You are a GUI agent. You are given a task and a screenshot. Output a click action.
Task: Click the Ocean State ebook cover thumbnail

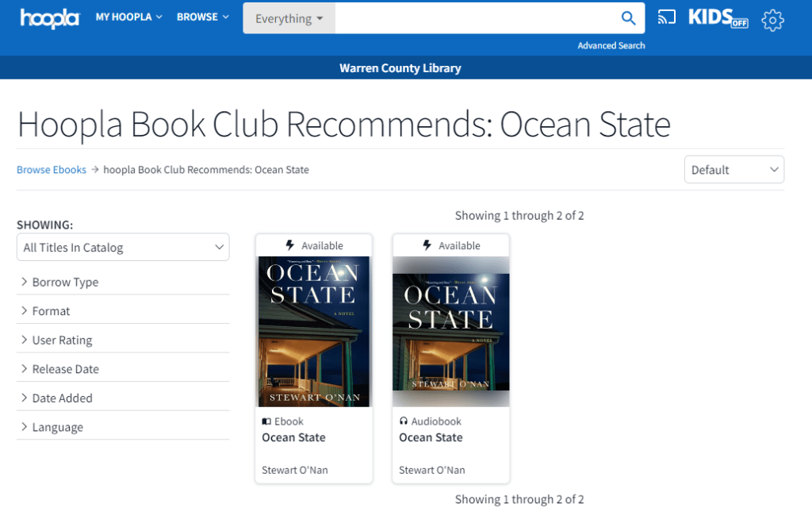click(314, 331)
